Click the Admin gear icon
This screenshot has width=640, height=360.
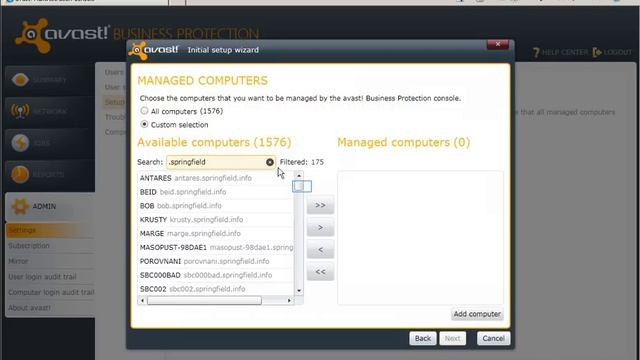coord(20,206)
